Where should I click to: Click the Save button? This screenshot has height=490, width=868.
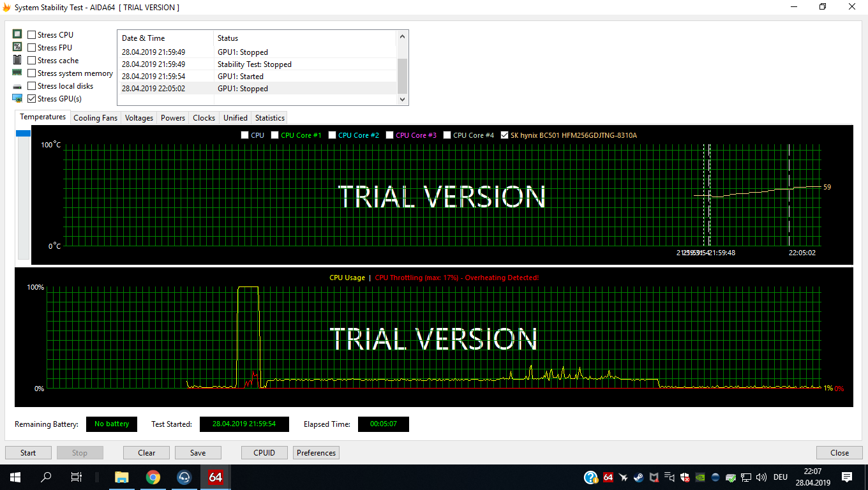(198, 453)
